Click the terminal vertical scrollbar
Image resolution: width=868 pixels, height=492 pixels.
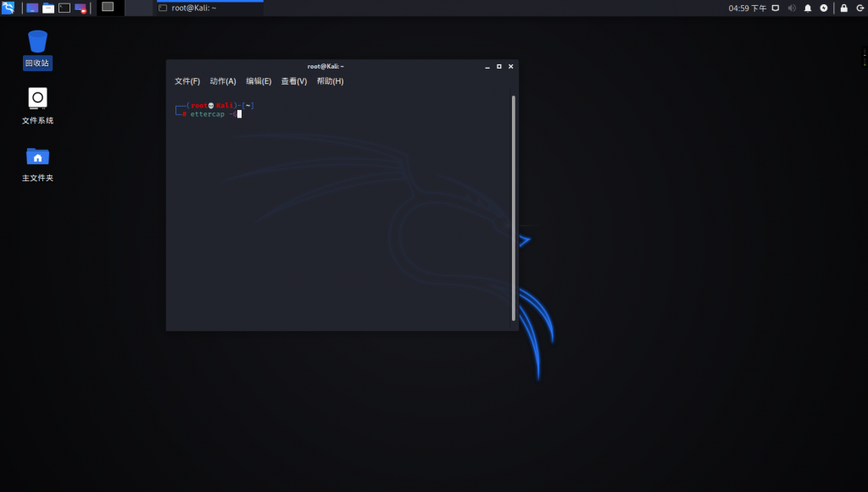(x=514, y=207)
